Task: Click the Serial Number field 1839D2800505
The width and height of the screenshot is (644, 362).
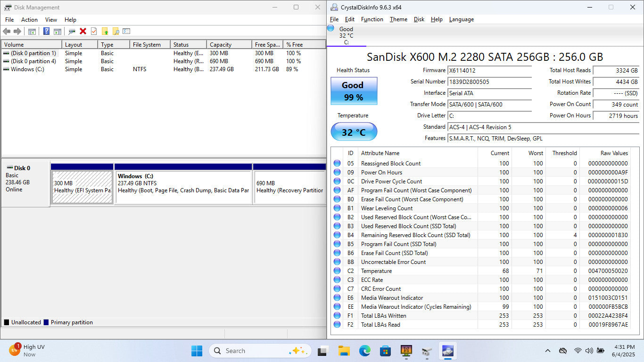Action: [489, 82]
